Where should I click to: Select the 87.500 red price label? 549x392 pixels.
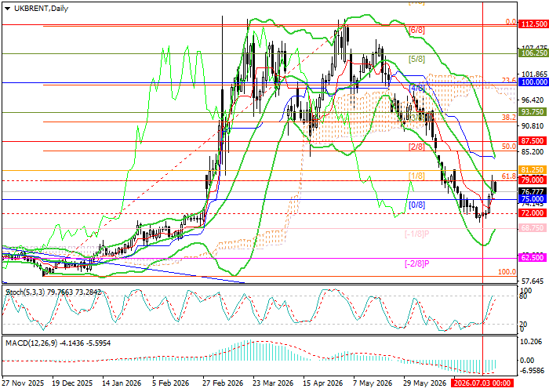coord(533,140)
